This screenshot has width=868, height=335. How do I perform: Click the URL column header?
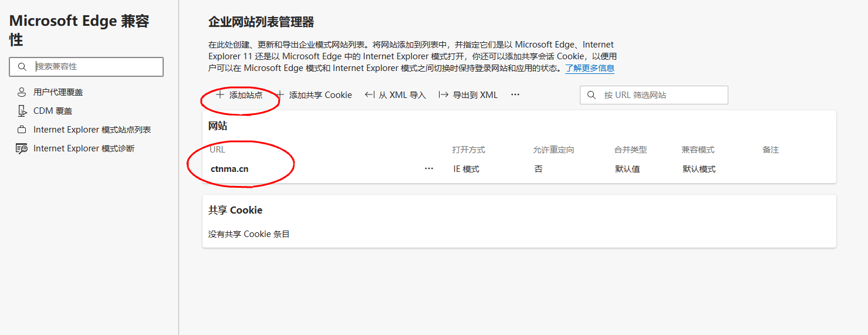click(x=217, y=150)
